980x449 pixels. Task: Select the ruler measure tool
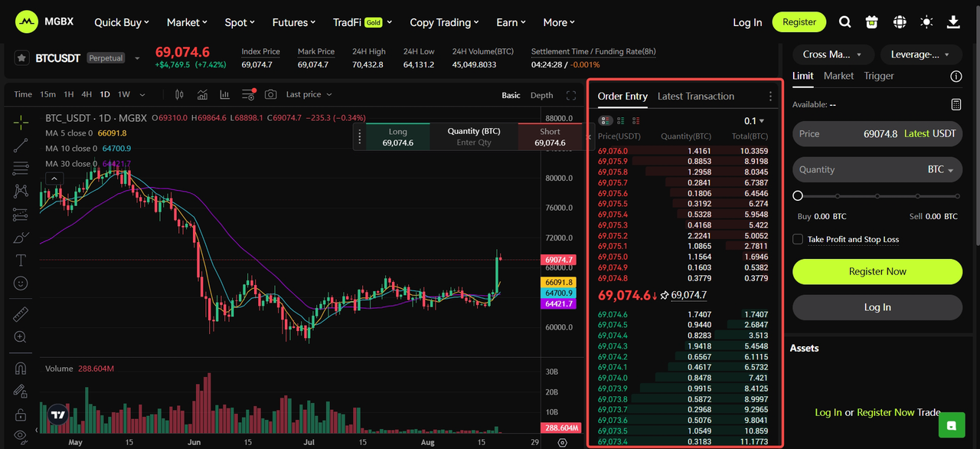[x=21, y=314]
